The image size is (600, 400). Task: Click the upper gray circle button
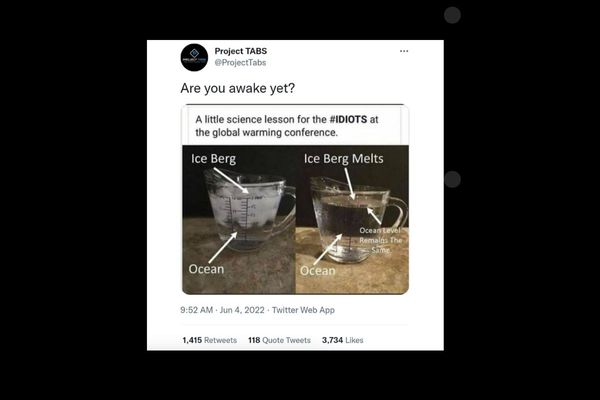tap(452, 15)
